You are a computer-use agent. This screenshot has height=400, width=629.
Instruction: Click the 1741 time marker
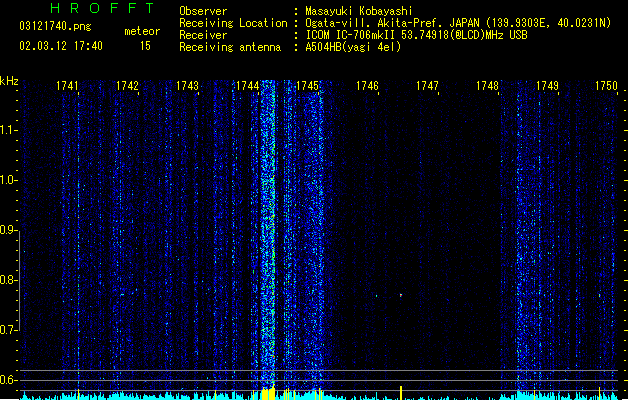click(x=67, y=86)
